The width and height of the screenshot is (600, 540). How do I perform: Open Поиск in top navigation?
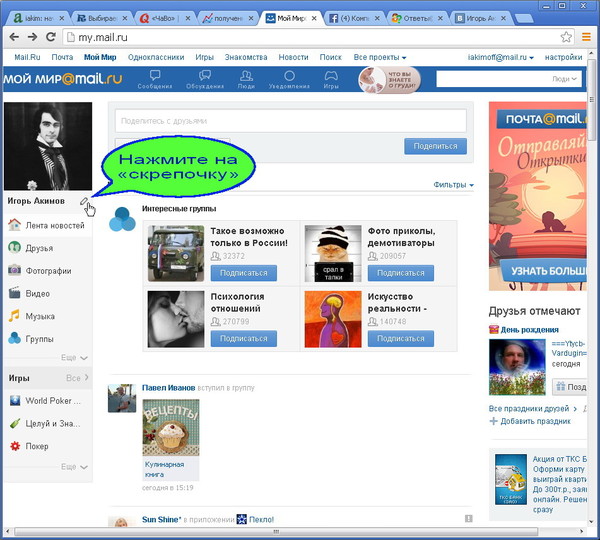point(331,57)
